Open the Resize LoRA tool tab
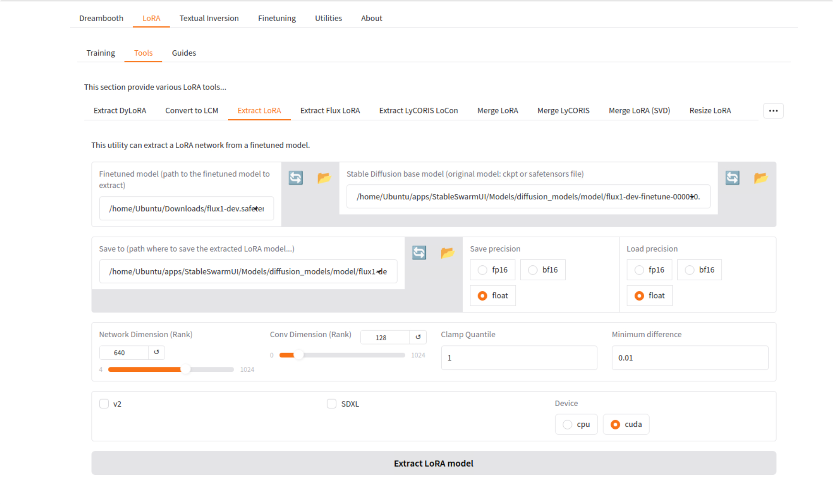833x504 pixels. pyautogui.click(x=710, y=111)
